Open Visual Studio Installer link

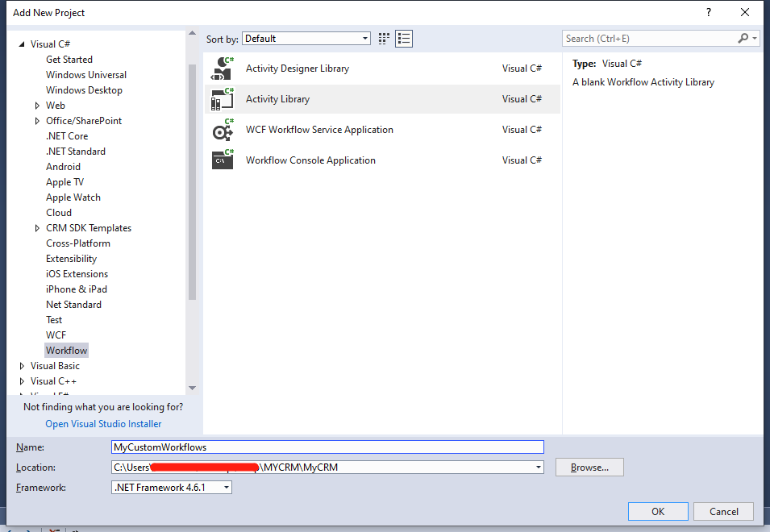(x=103, y=423)
